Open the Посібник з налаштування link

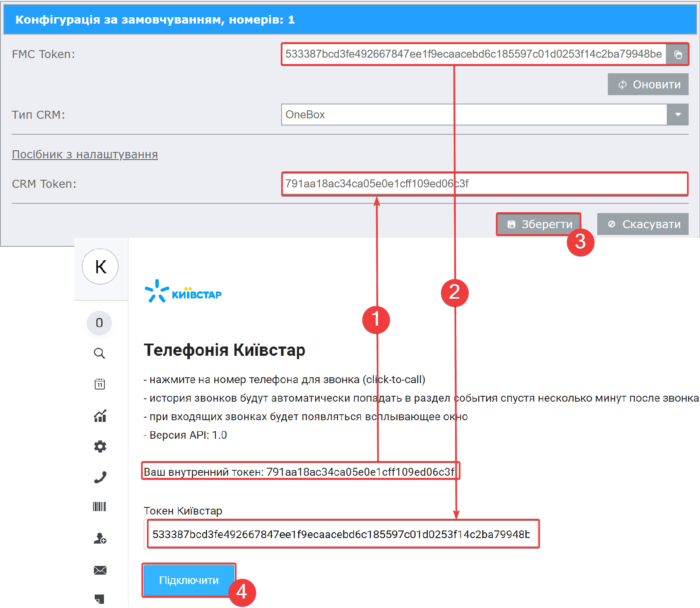[x=85, y=155]
